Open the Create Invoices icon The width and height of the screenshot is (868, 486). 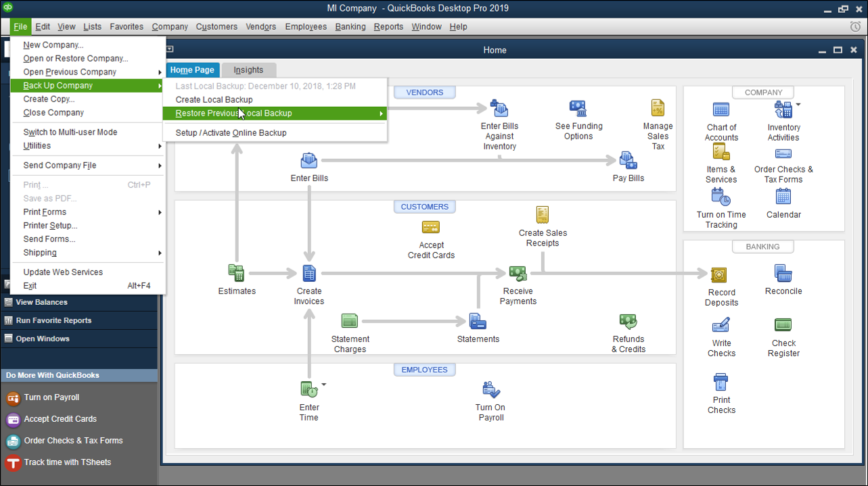[x=309, y=273]
